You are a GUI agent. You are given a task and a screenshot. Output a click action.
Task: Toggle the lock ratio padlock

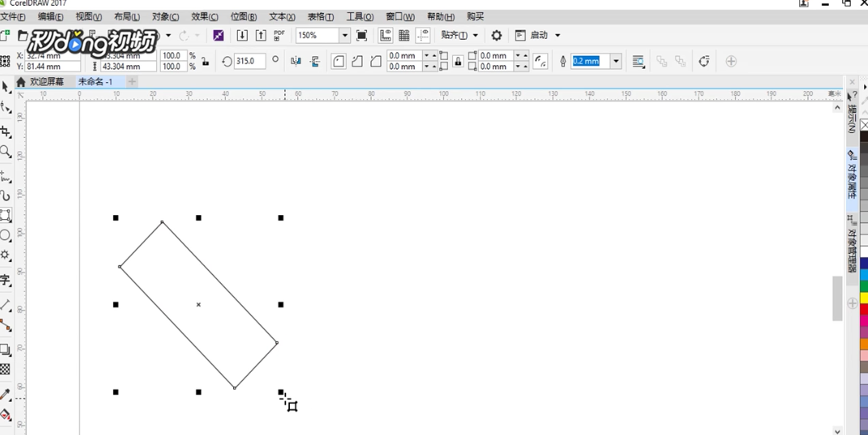(205, 61)
